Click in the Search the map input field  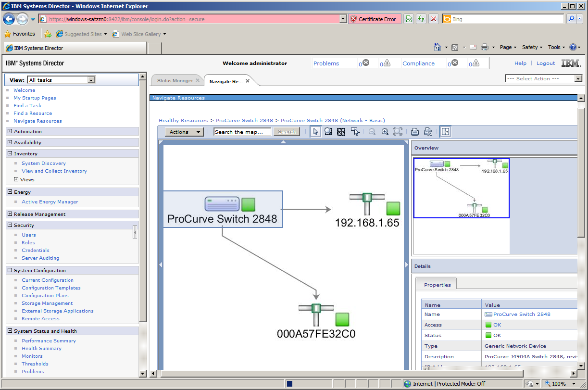pyautogui.click(x=243, y=132)
